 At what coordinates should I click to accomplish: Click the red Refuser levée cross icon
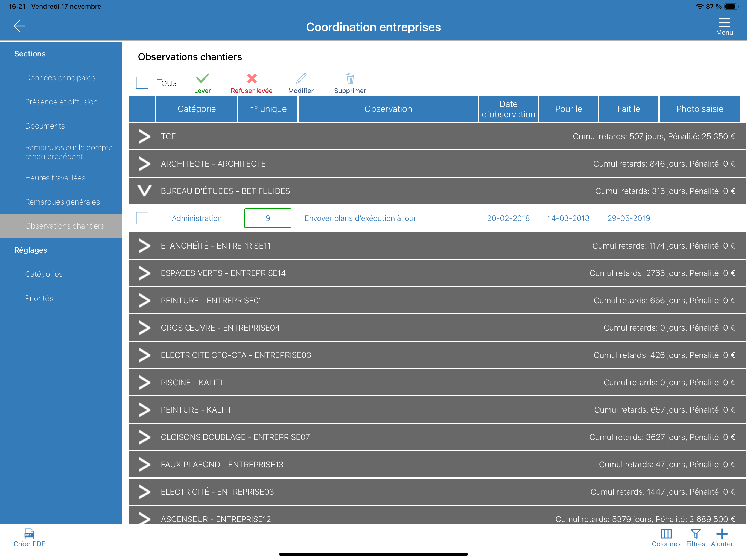[252, 79]
